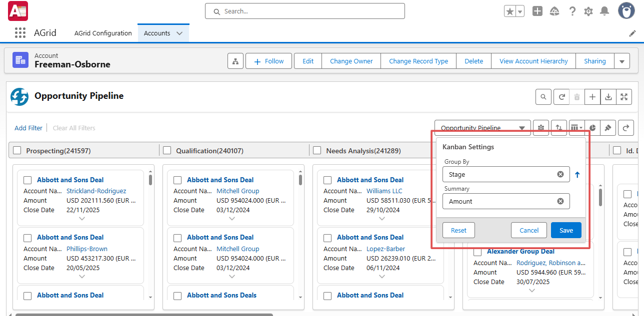
Task: Click the expand to fullscreen icon
Action: (x=624, y=97)
